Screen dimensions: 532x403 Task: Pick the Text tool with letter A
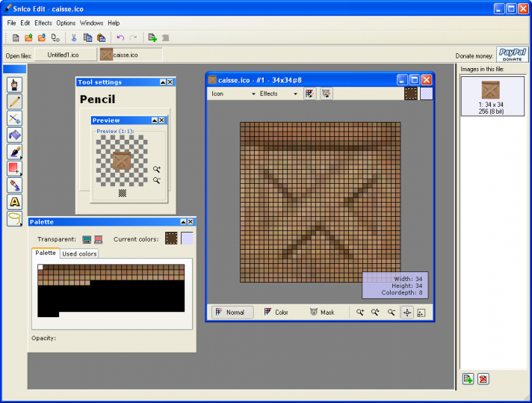[x=14, y=201]
